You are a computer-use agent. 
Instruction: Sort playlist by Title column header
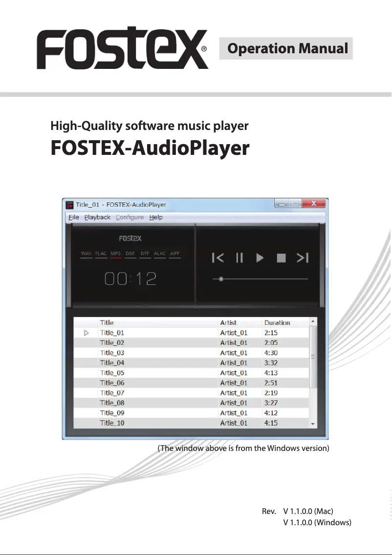pos(107,322)
